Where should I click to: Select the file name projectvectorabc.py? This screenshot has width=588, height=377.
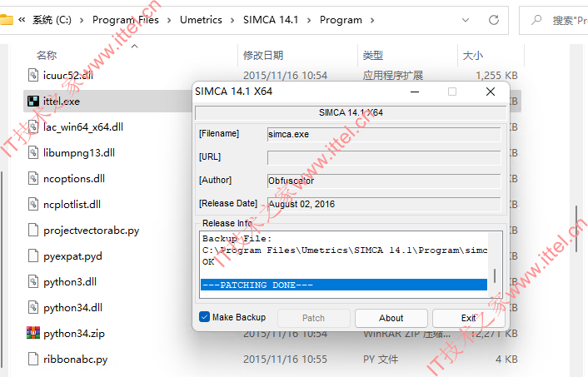click(91, 231)
